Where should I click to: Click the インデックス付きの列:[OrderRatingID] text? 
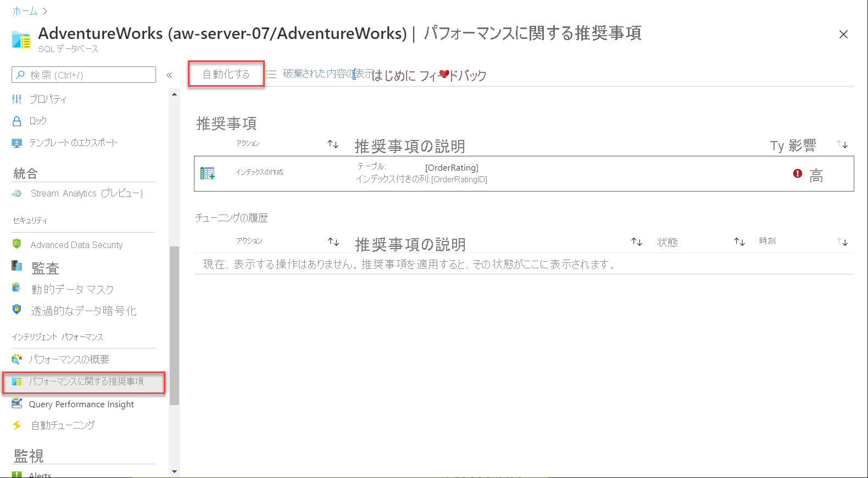(x=421, y=179)
